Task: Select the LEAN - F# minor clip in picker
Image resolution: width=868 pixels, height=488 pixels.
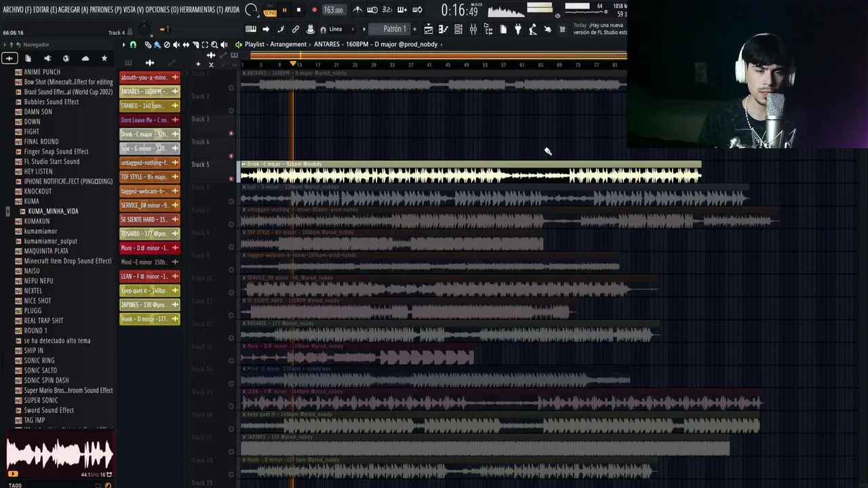Action: tap(150, 277)
